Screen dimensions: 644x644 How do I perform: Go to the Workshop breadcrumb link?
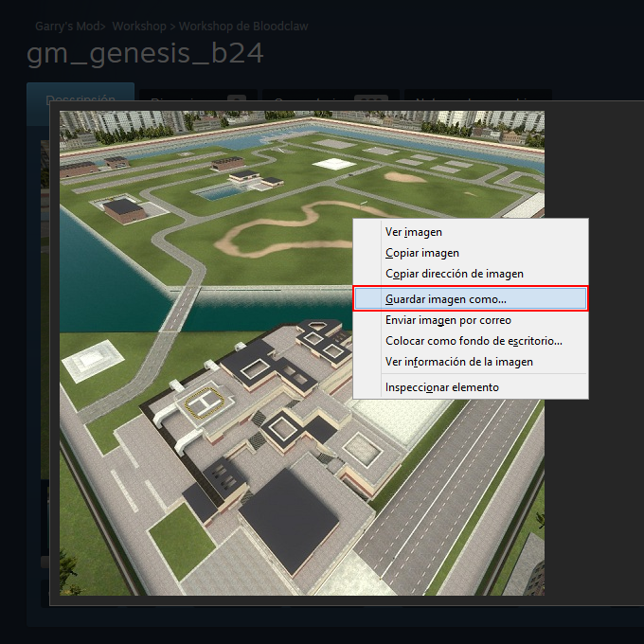click(x=139, y=27)
